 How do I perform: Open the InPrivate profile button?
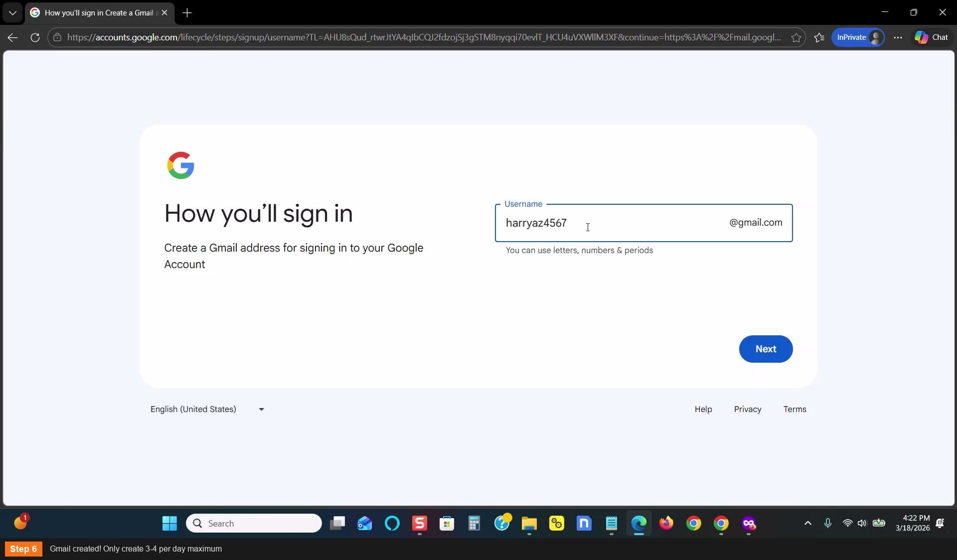[x=858, y=37]
